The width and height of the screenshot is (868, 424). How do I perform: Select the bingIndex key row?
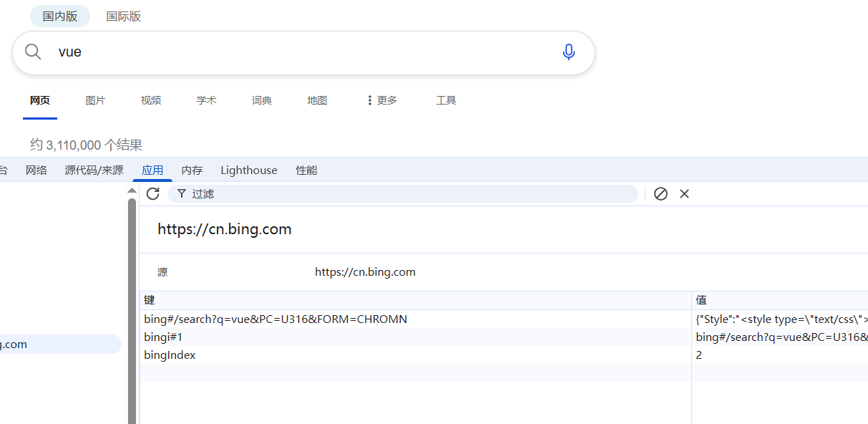(x=415, y=355)
